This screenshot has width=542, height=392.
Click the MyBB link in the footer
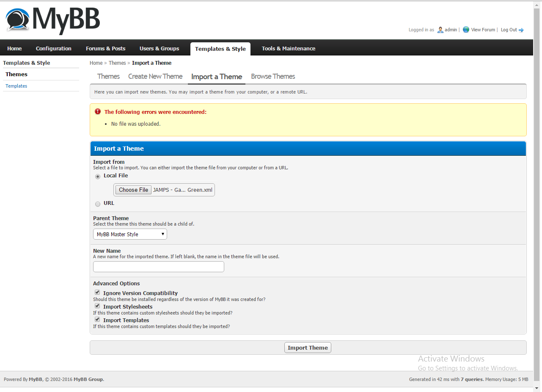(36, 379)
